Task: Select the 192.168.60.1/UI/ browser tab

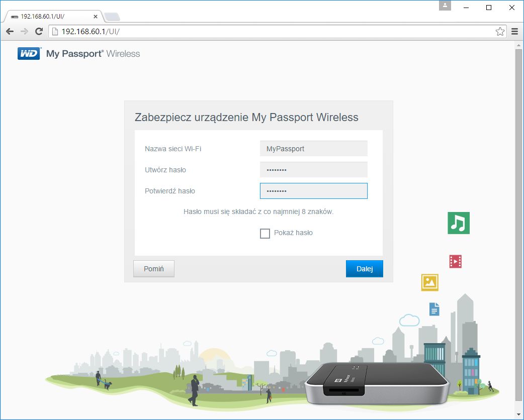Action: coord(50,16)
